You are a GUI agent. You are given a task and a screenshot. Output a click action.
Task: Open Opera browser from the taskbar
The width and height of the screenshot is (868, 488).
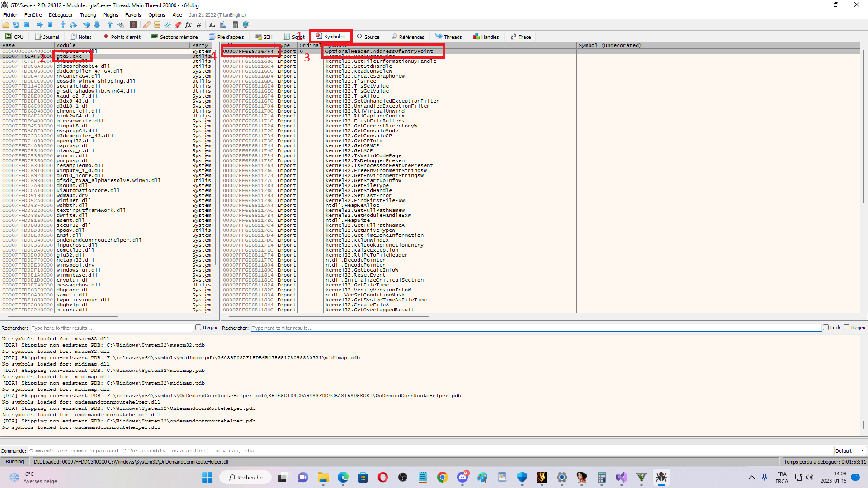coord(382,477)
